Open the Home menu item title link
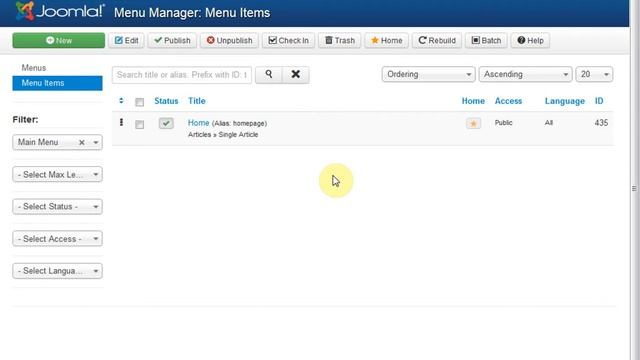This screenshot has width=640, height=360. pos(198,123)
